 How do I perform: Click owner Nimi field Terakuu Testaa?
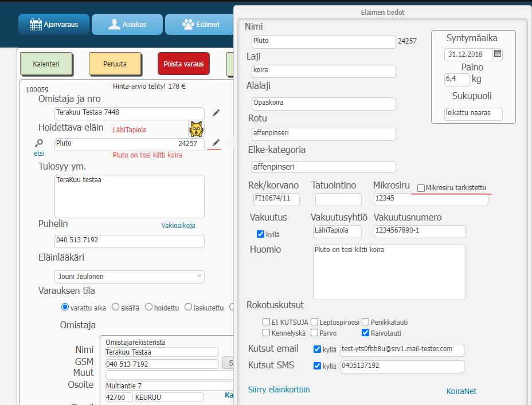162,352
